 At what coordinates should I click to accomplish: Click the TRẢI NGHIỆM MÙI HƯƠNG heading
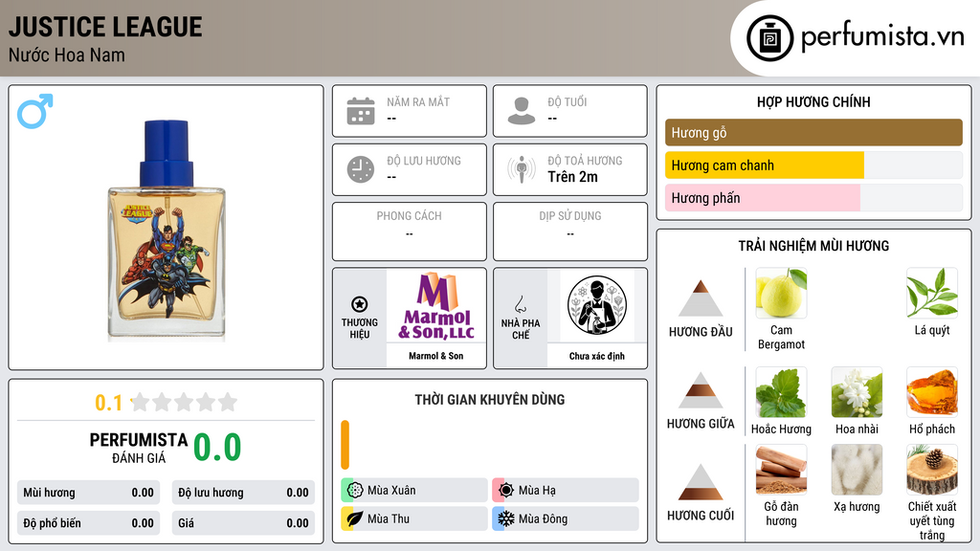(x=813, y=246)
